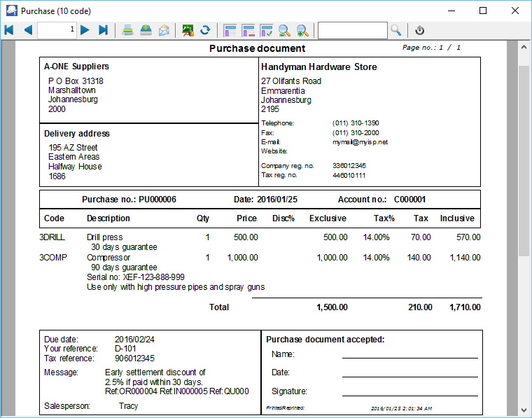Go to the first page
Screen dimensions: 532x418
click(9, 30)
